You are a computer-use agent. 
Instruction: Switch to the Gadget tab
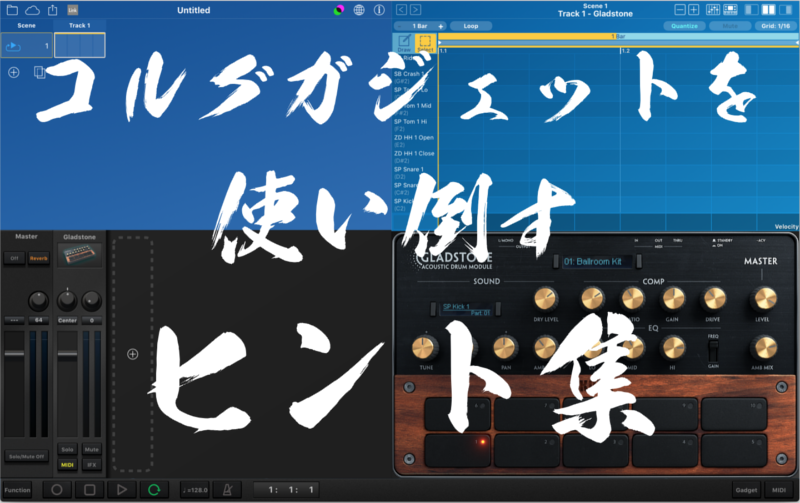(x=746, y=490)
